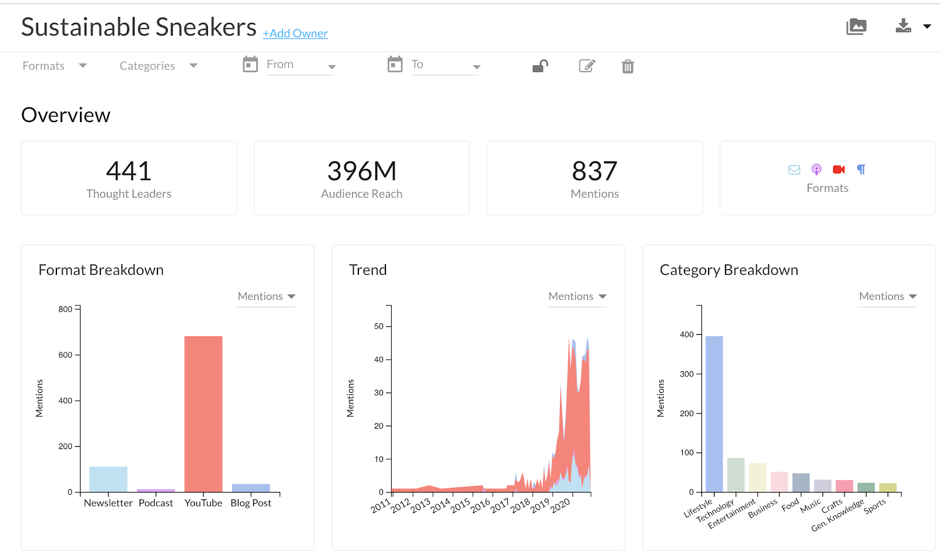Click the +Add Owner link
This screenshot has height=560, width=940.
click(x=295, y=33)
